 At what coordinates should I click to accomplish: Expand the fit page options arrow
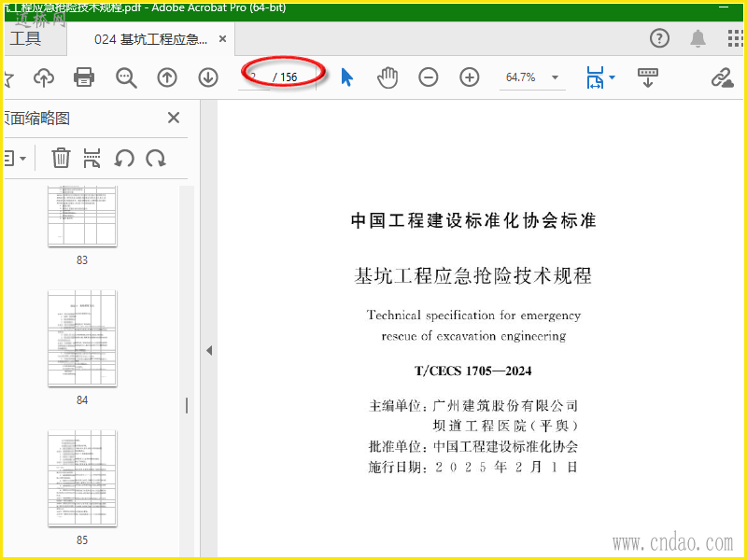click(613, 77)
